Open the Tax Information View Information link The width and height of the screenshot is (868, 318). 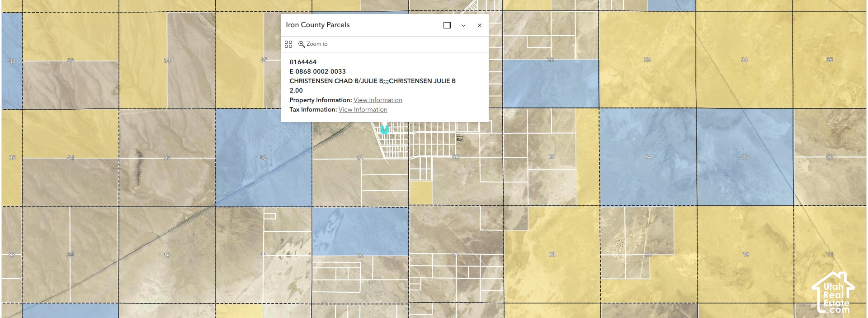363,110
